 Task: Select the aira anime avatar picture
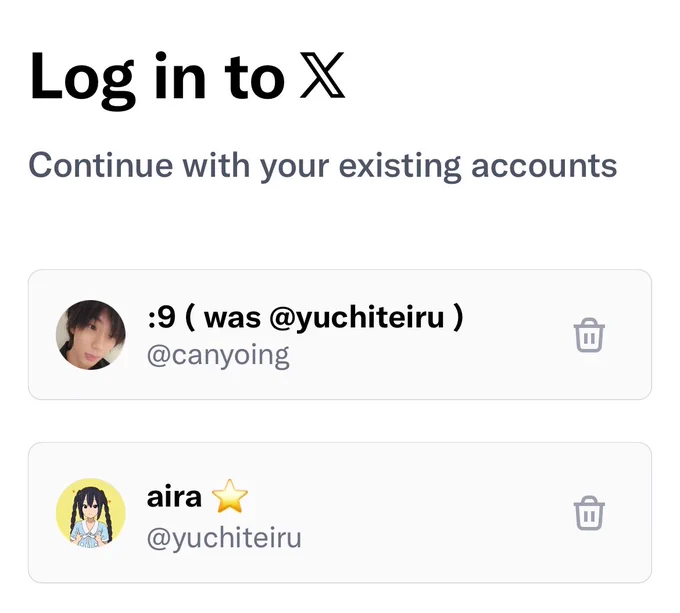[91, 513]
